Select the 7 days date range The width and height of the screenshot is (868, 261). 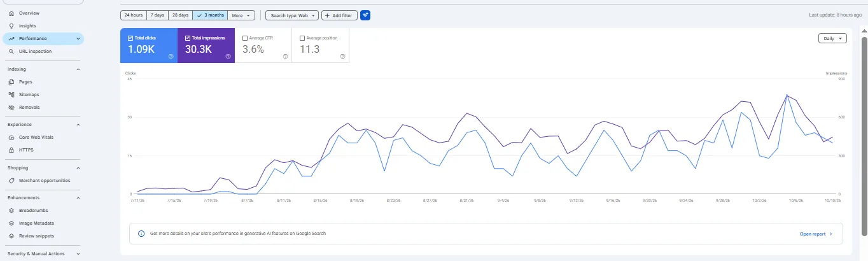[x=158, y=15]
